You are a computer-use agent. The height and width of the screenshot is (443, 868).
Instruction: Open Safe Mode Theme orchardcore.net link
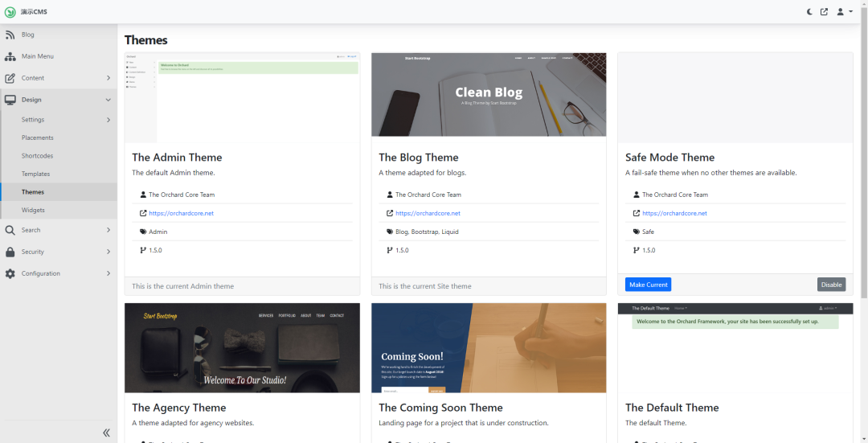(x=674, y=213)
